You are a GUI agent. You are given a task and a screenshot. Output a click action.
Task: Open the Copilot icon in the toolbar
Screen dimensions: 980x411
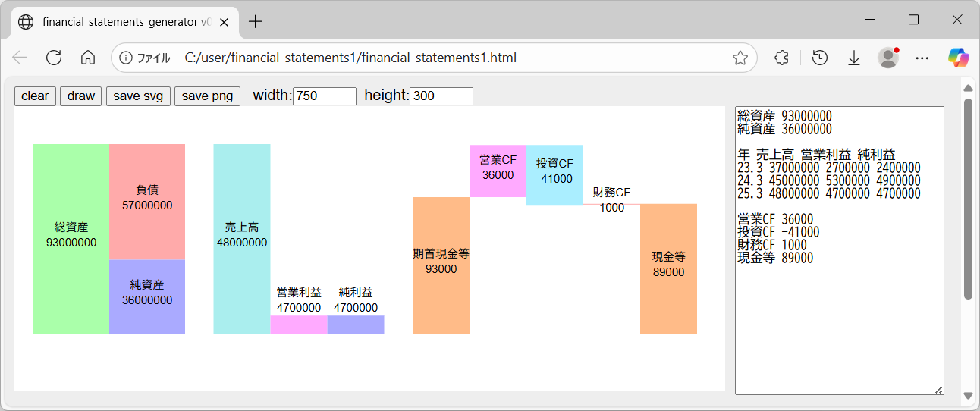click(958, 58)
